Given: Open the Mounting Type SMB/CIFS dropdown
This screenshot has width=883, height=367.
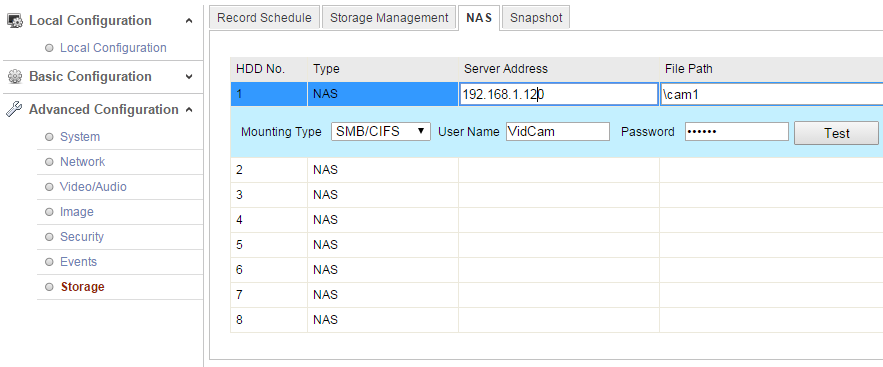Looking at the screenshot, I should point(381,132).
